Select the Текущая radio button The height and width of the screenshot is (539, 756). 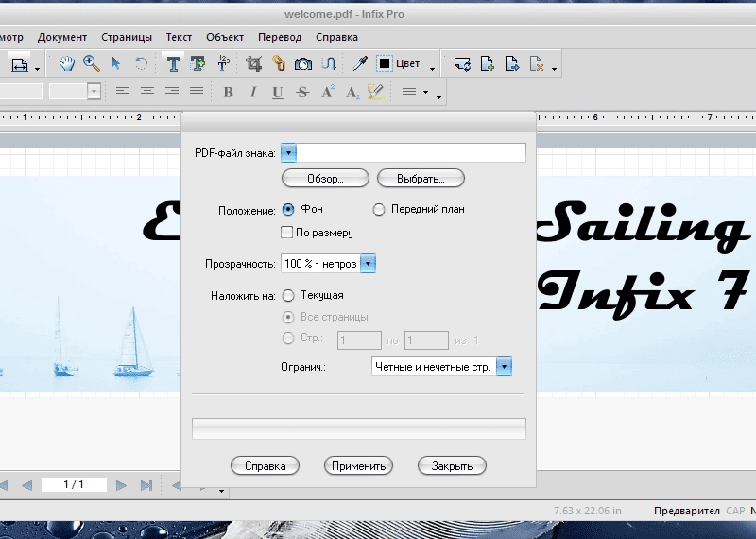[x=288, y=295]
